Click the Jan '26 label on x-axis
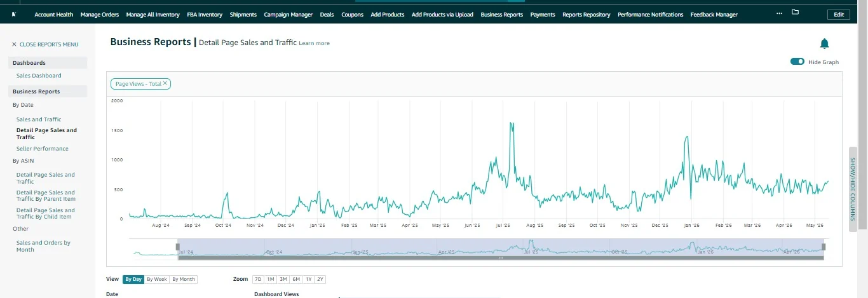 point(691,225)
